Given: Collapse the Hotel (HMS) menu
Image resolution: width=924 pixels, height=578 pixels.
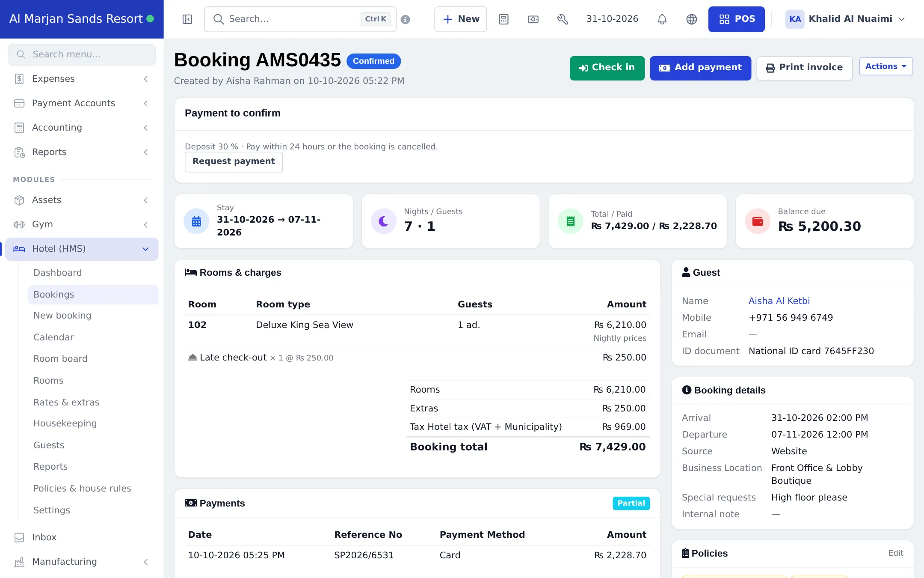Looking at the screenshot, I should (x=81, y=249).
